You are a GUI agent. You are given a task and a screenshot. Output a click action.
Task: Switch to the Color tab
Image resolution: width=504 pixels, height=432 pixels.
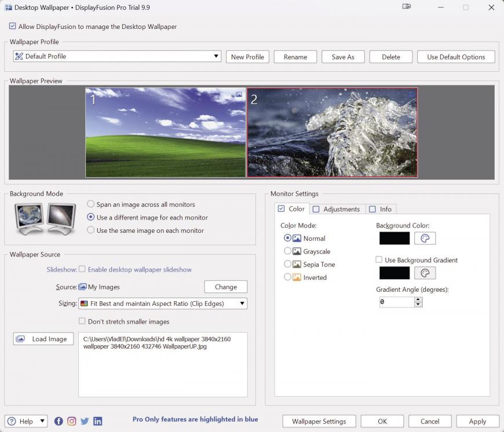291,209
